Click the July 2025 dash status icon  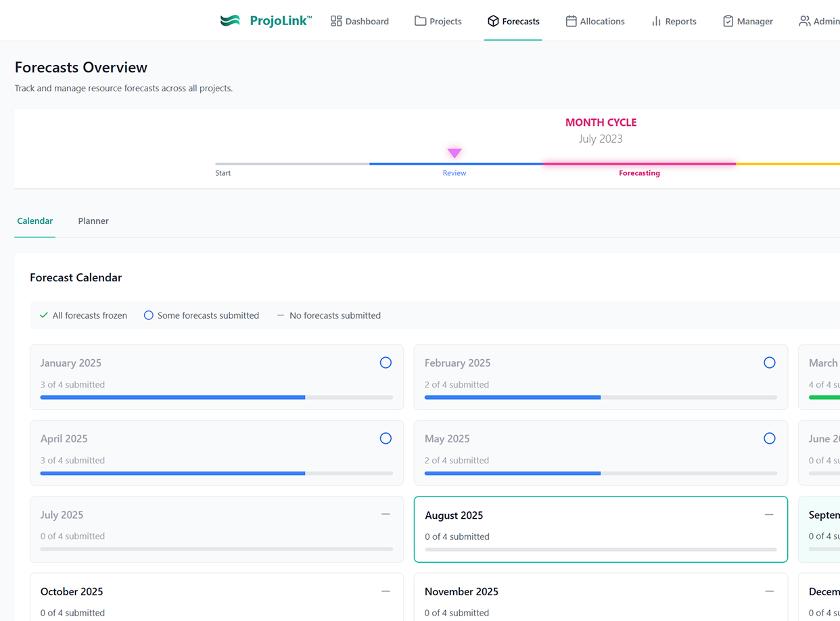(386, 514)
